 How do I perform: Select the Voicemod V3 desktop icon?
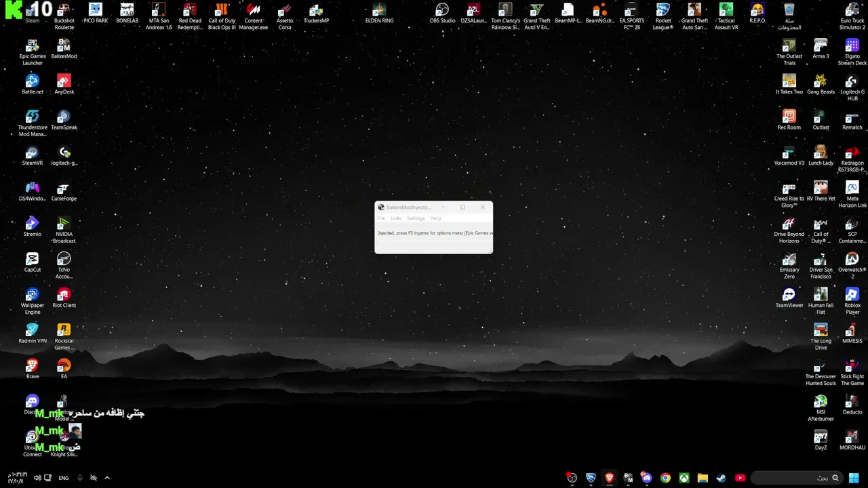coord(789,156)
